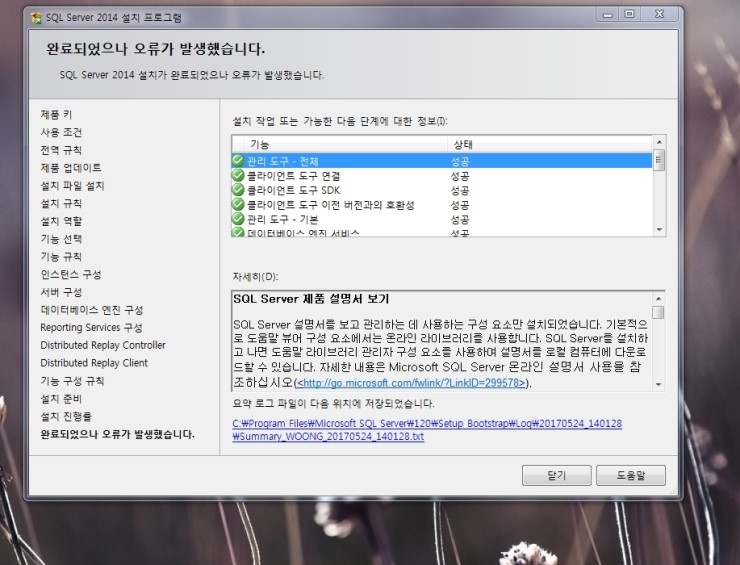
Task: Sort by the 상태 column header
Action: click(x=549, y=144)
